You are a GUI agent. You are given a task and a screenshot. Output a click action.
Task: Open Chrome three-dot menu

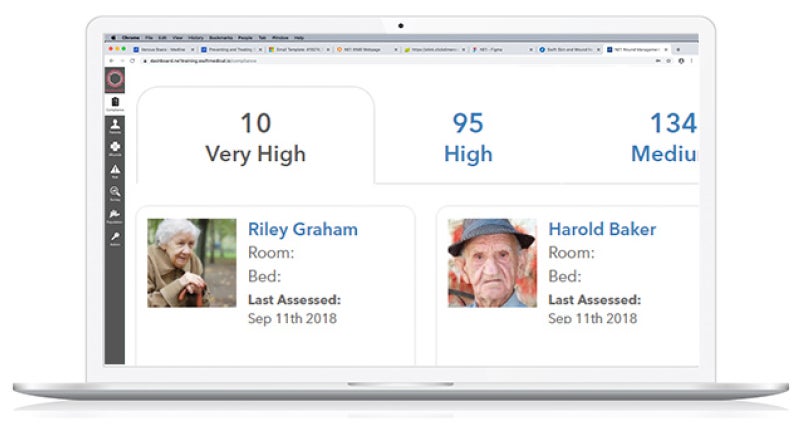coord(692,61)
